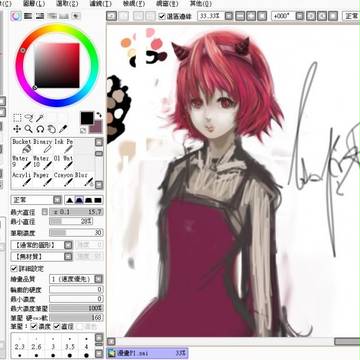Select the hand pan tool

coord(51,129)
